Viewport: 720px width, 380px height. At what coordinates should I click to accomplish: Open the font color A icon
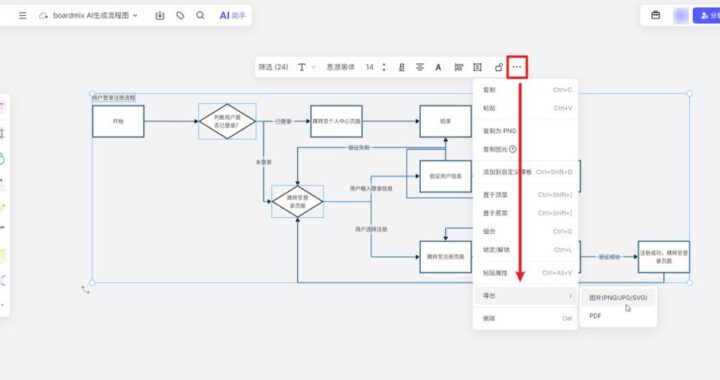[439, 67]
